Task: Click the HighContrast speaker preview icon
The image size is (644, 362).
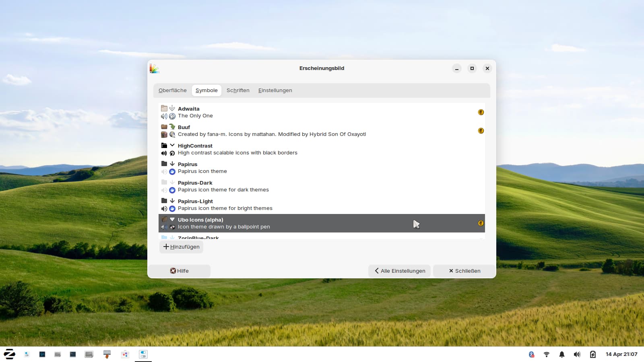Action: pos(164,153)
